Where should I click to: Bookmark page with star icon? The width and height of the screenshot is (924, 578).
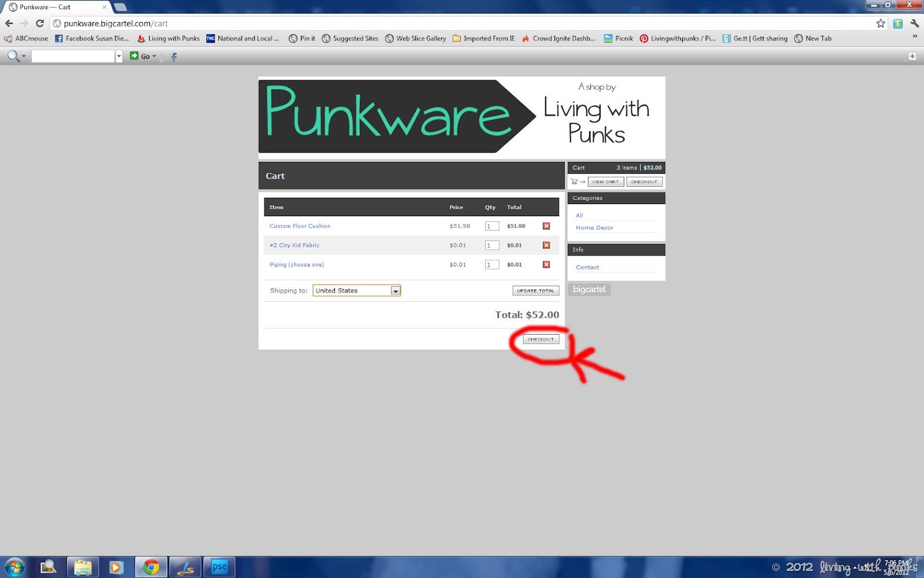pyautogui.click(x=881, y=23)
